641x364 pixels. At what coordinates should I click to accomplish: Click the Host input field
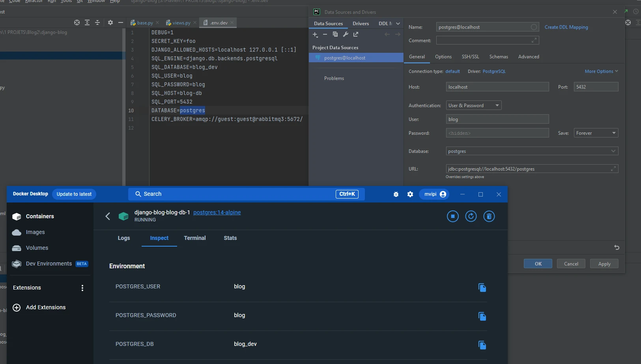tap(497, 87)
